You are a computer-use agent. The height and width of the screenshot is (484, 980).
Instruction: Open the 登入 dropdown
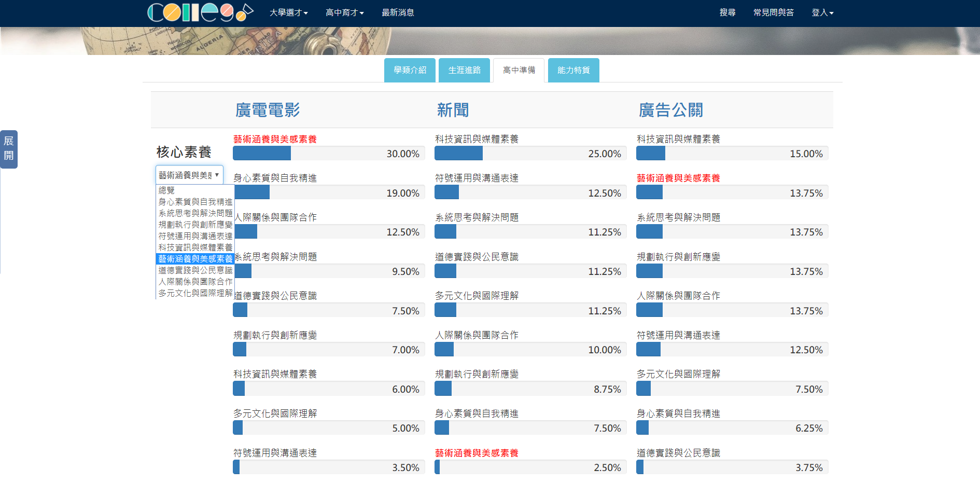[x=822, y=12]
